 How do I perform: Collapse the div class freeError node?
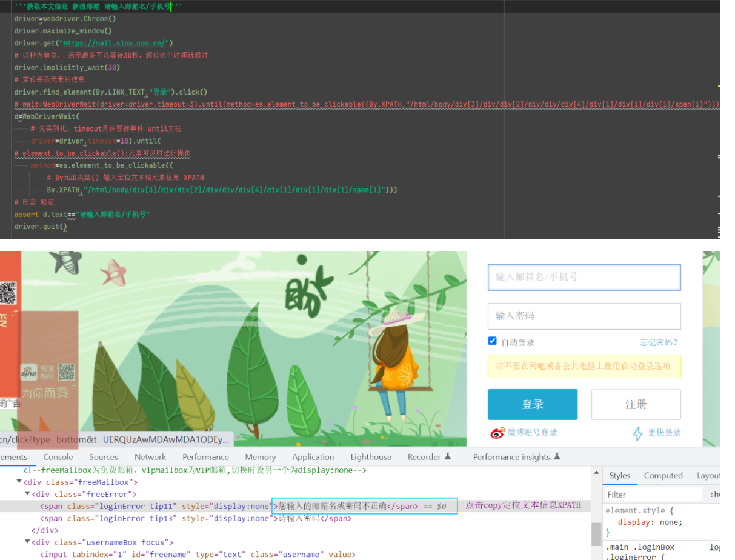coord(27,495)
